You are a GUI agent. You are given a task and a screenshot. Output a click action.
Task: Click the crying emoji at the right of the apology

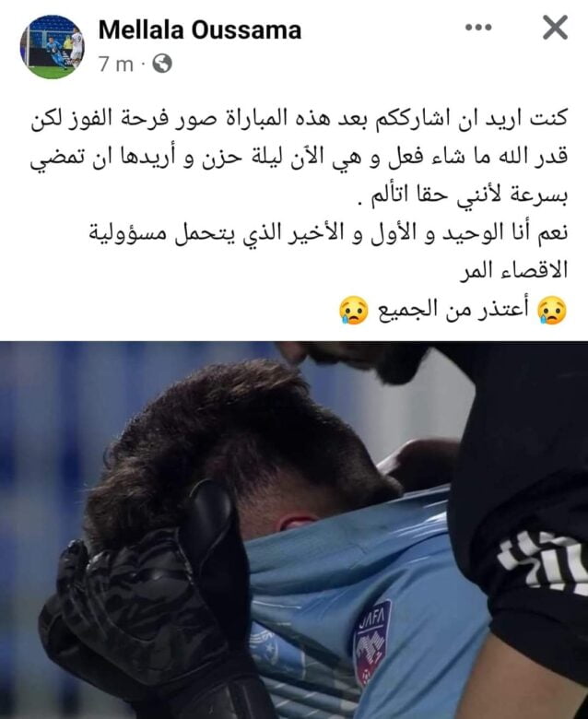click(552, 310)
